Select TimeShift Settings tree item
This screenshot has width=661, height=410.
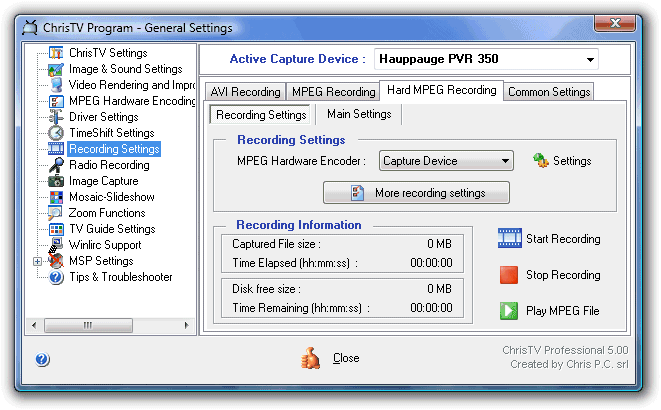(x=112, y=133)
